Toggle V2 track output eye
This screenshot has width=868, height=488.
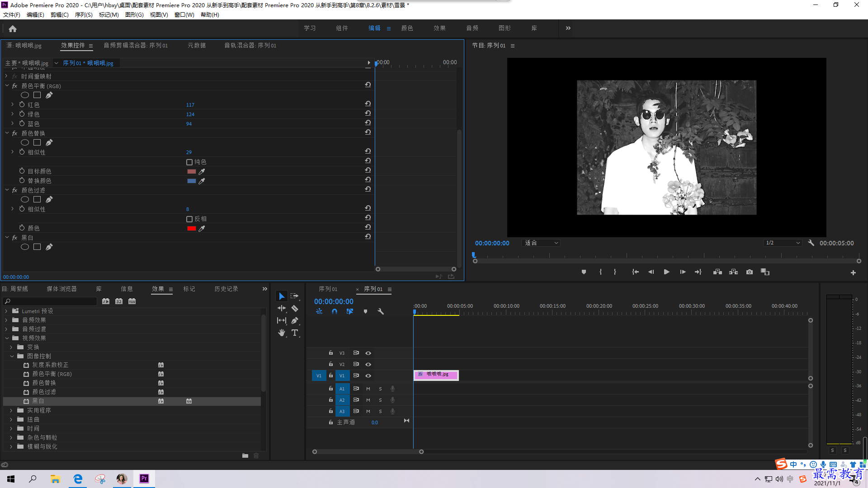tap(368, 364)
